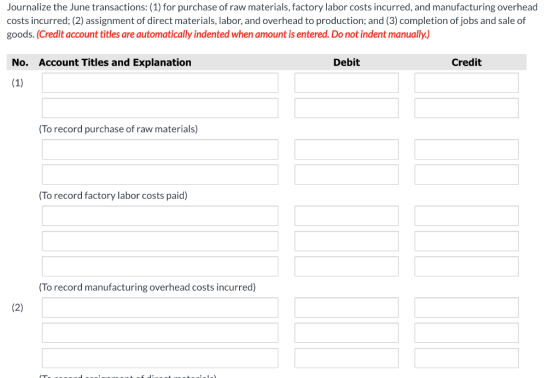Click last visible account title field of entry (2)
The width and height of the screenshot is (560, 378).
(160, 358)
